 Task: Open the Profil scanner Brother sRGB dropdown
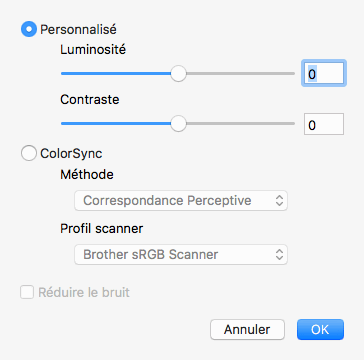[x=181, y=255]
